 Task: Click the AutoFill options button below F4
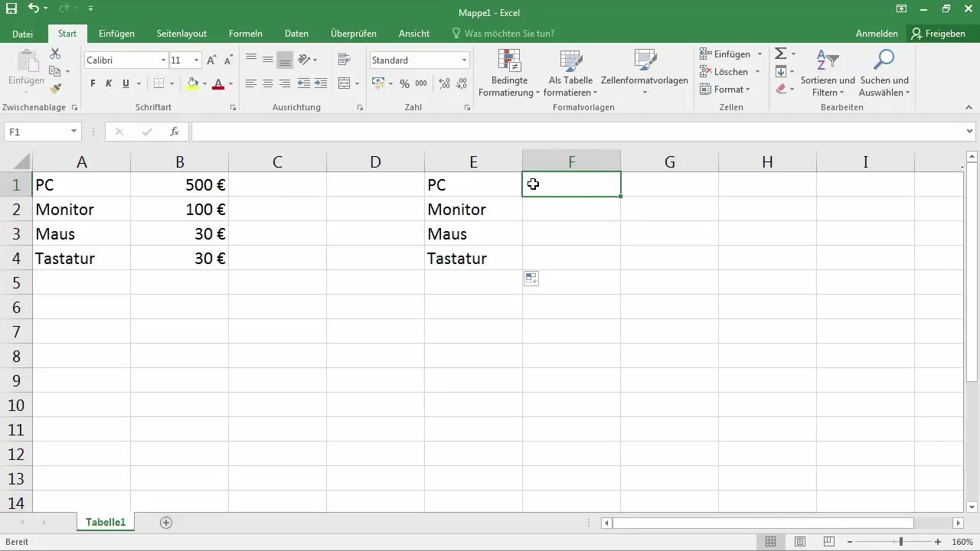pos(531,279)
